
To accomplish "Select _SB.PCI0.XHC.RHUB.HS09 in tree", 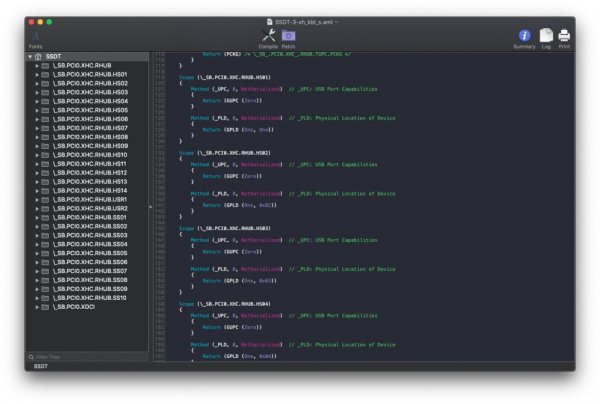I will point(90,146).
